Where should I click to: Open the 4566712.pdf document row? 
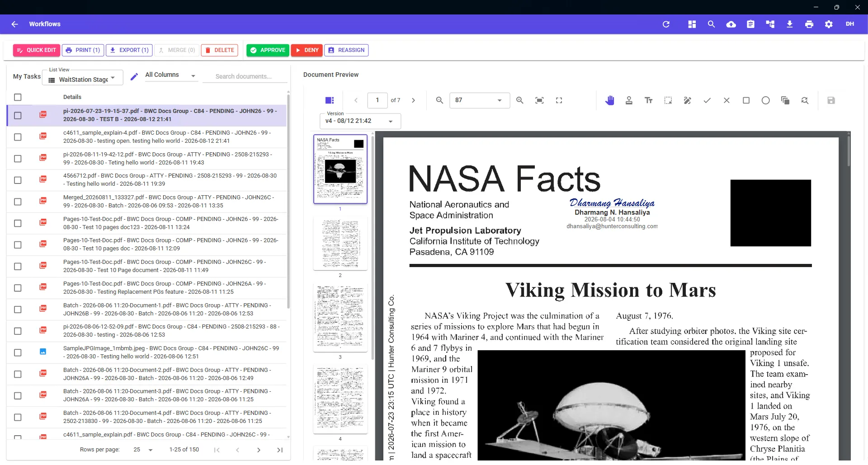tap(147, 180)
